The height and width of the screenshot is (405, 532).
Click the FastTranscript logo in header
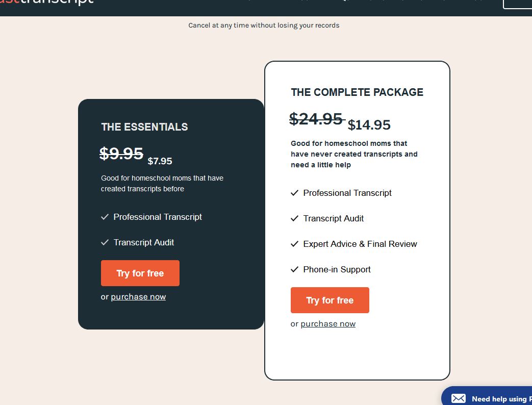[47, 2]
